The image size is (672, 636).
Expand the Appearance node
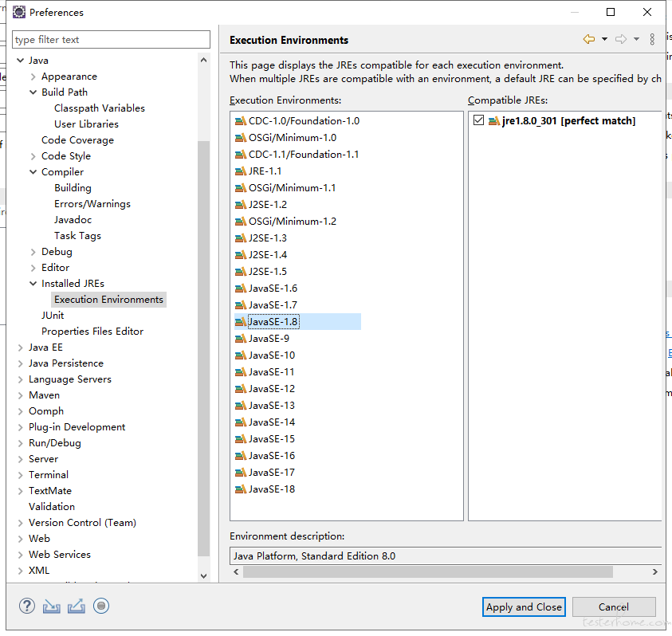33,77
